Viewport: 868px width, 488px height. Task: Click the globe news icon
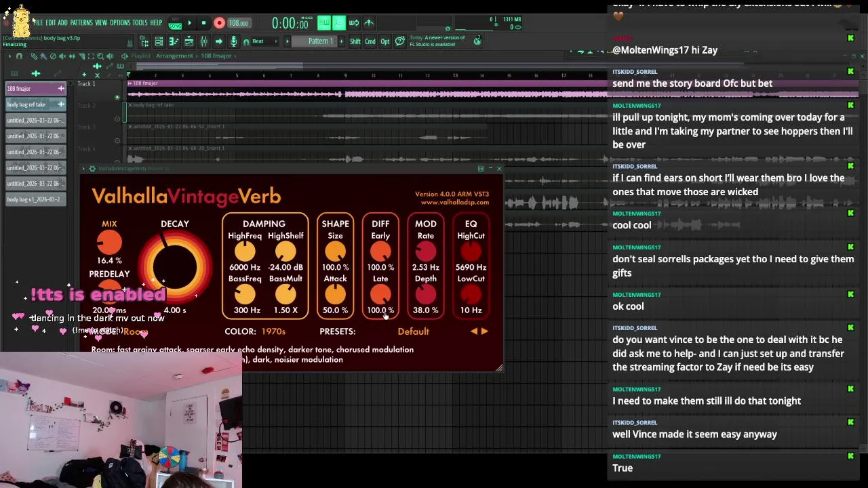click(477, 41)
